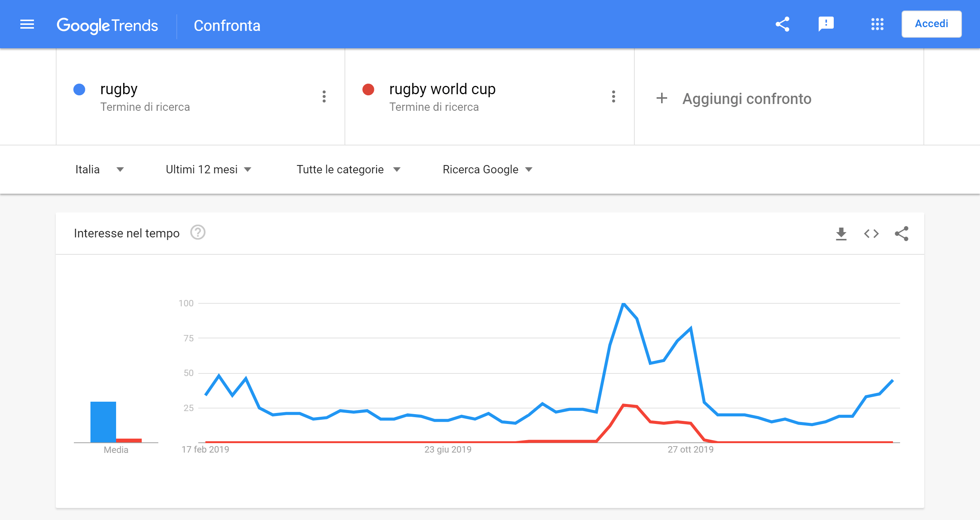Click the rugby search term field
980x520 pixels.
click(x=119, y=90)
